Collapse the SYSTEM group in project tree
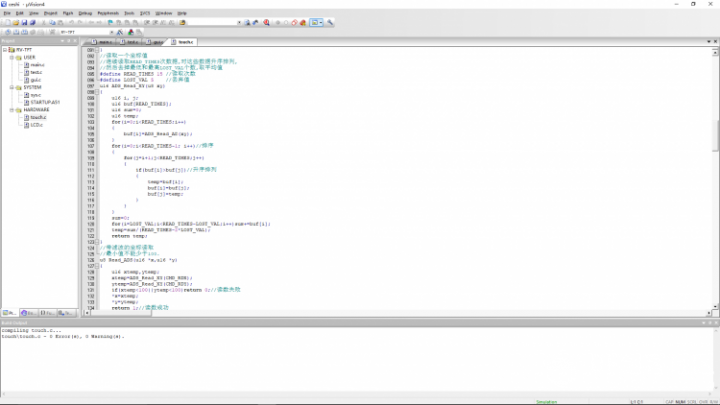Screen dimensions: 720x405 pyautogui.click(x=12, y=87)
